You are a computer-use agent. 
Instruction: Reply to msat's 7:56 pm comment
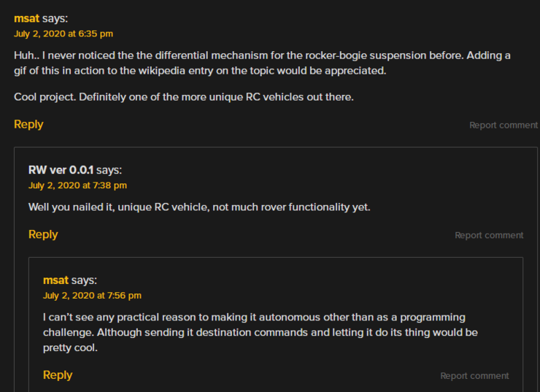point(58,374)
